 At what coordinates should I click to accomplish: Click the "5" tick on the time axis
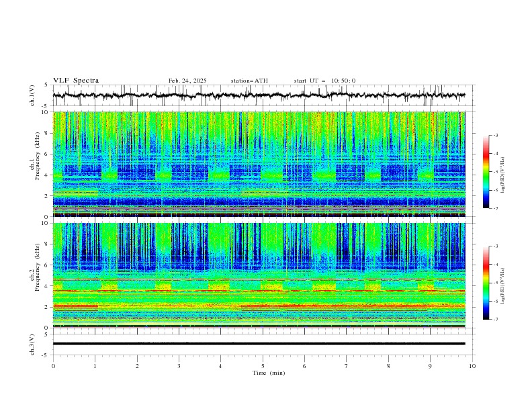263,366
